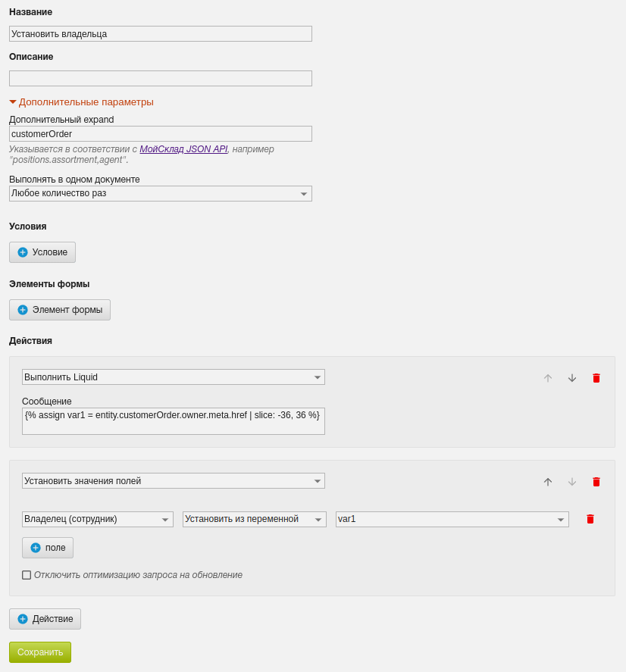Move the Liquid action down with arrow
This screenshot has width=626, height=672.
[x=572, y=378]
